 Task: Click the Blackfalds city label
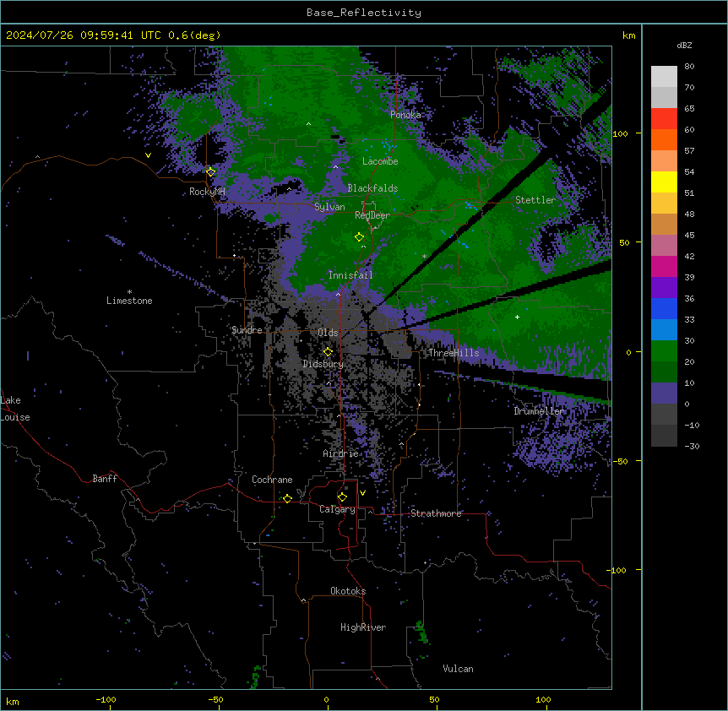click(x=372, y=188)
